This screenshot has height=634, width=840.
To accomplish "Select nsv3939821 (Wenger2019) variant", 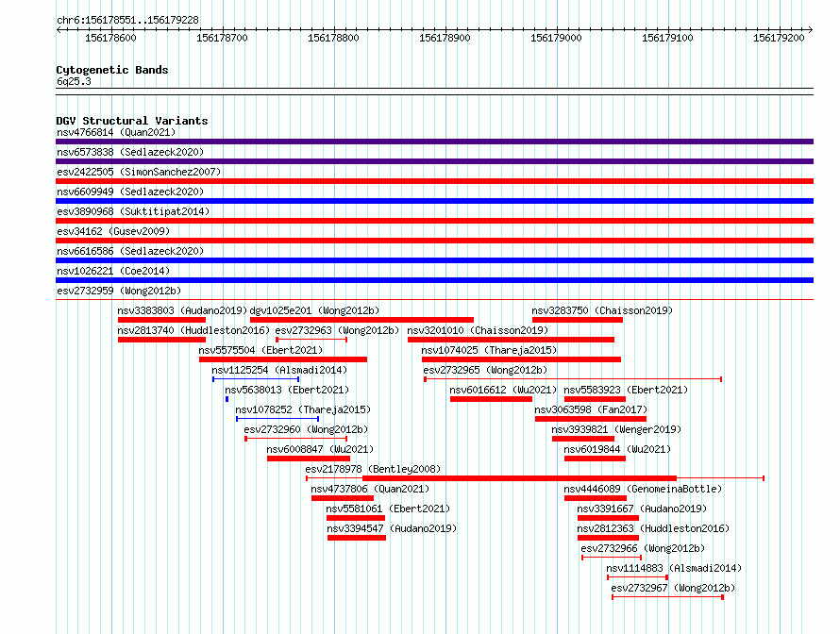I will (583, 439).
